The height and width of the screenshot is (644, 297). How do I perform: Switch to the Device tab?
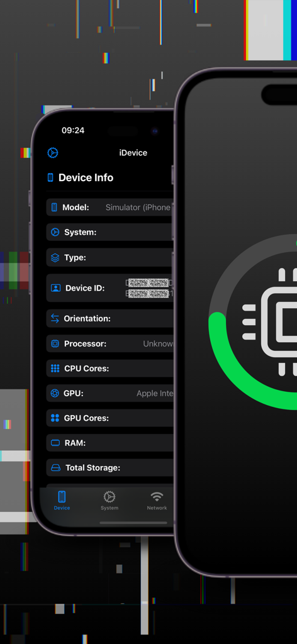(62, 500)
